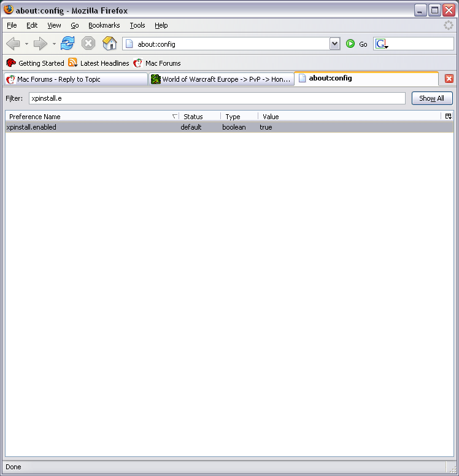Image resolution: width=459 pixels, height=476 pixels.
Task: Click the Show All button
Action: (x=432, y=98)
